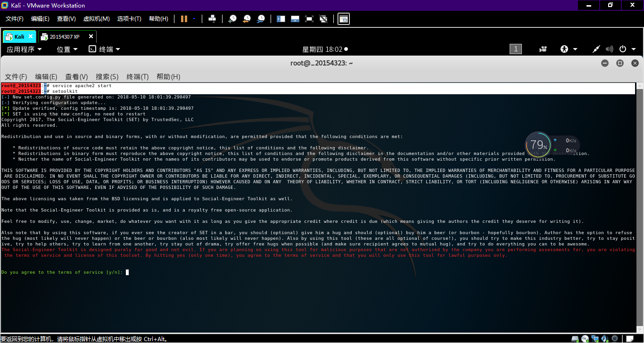644x343 pixels.
Task: Send Ctrl+Alt+Del to the VM
Action: coord(212,19)
